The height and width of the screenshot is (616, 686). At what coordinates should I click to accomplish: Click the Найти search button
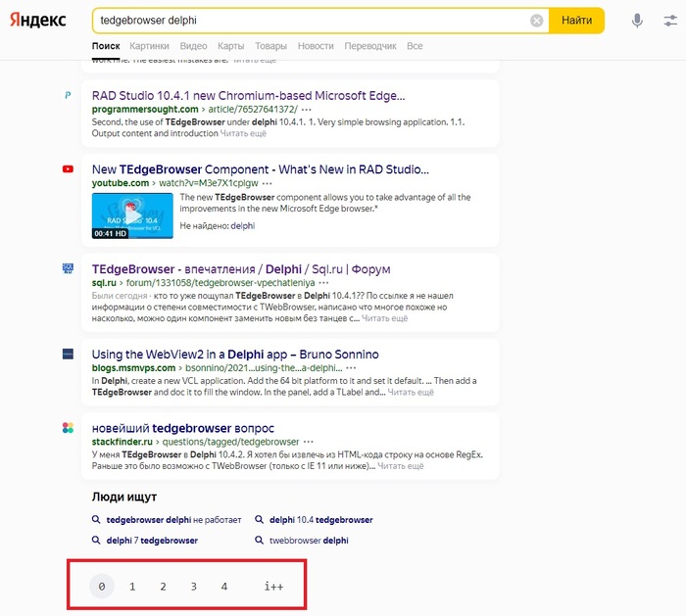(576, 21)
